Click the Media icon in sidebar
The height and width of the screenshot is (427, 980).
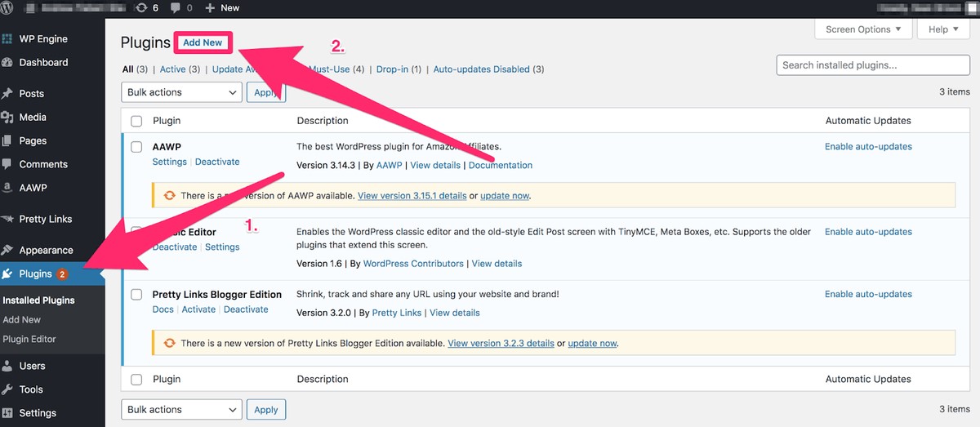[8, 117]
